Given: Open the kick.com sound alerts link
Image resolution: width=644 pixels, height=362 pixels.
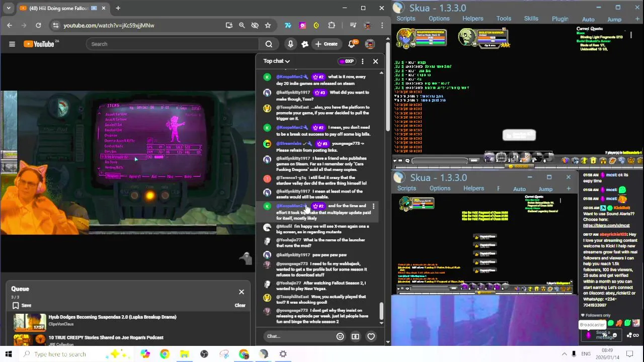Looking at the screenshot, I should pos(606,225).
